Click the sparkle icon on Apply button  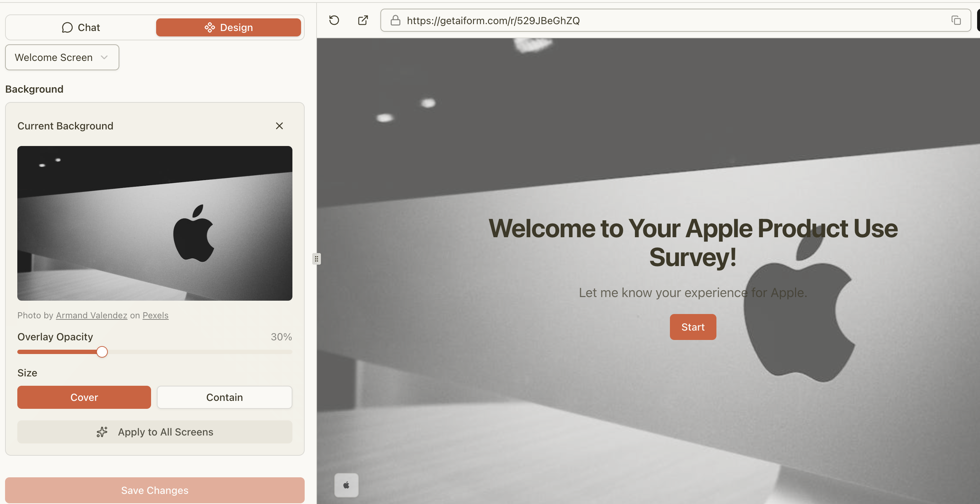[x=102, y=432]
